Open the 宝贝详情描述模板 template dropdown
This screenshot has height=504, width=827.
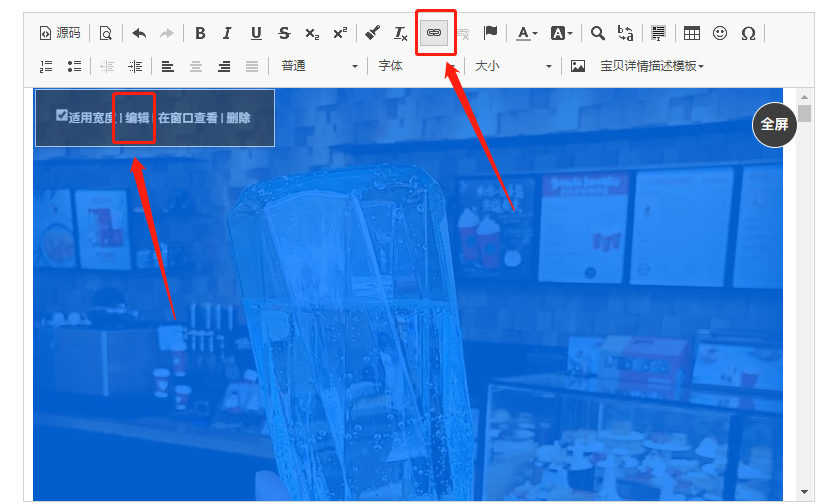652,66
